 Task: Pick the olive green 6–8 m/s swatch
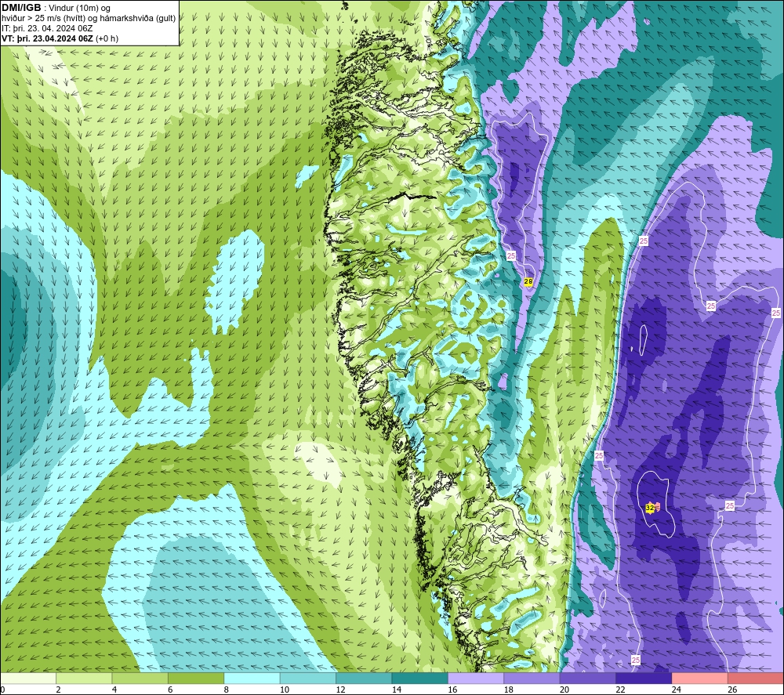(196, 678)
